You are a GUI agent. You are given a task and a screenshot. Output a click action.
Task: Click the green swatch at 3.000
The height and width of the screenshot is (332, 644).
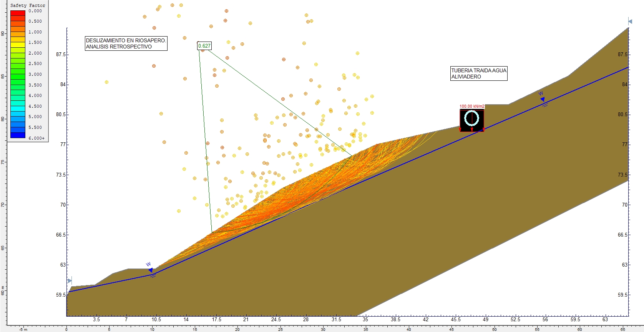click(18, 74)
